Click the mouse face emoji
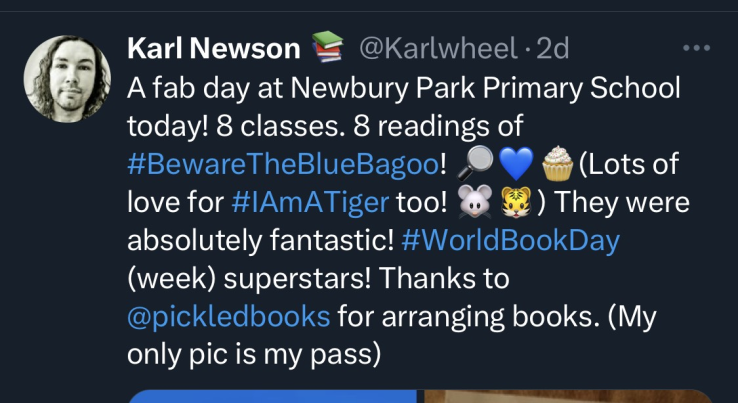 click(475, 202)
